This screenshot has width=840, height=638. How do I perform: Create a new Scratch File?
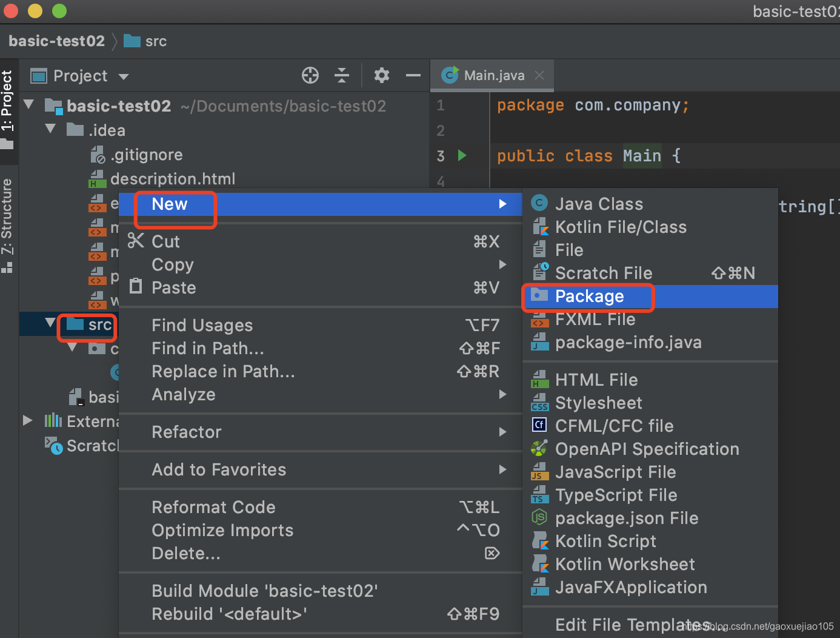650,273
